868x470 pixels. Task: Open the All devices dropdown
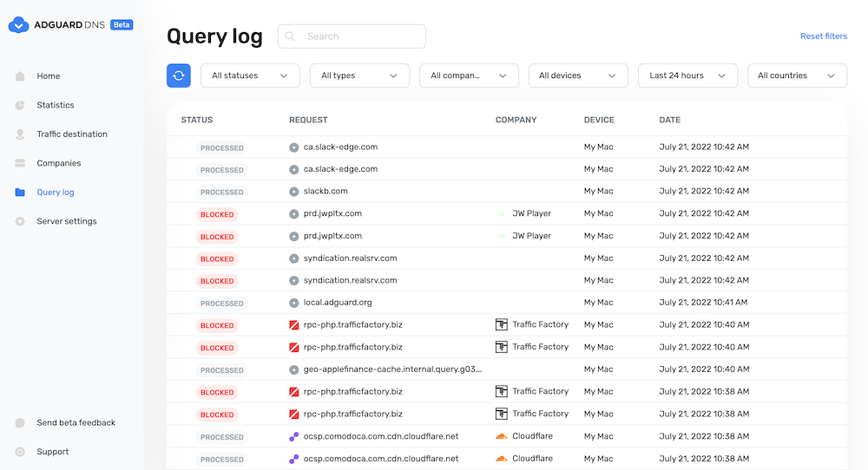coord(578,75)
